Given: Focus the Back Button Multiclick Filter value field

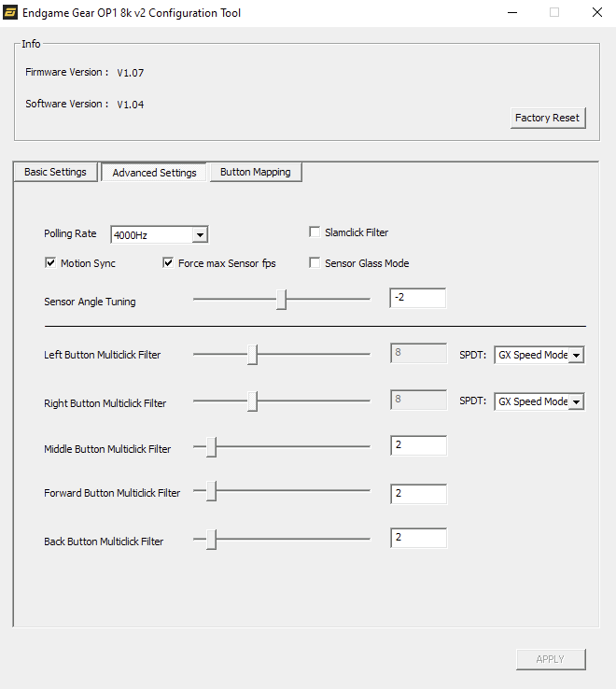Looking at the screenshot, I should point(419,538).
